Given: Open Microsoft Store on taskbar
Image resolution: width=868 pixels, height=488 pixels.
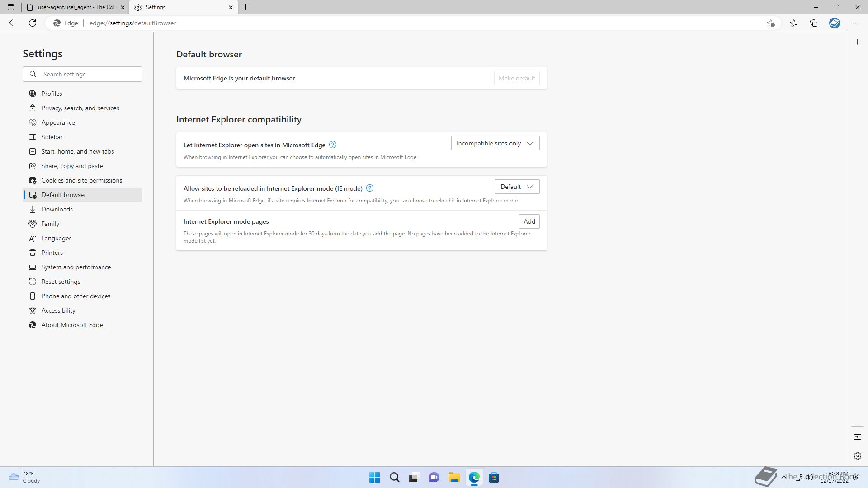Looking at the screenshot, I should [494, 478].
